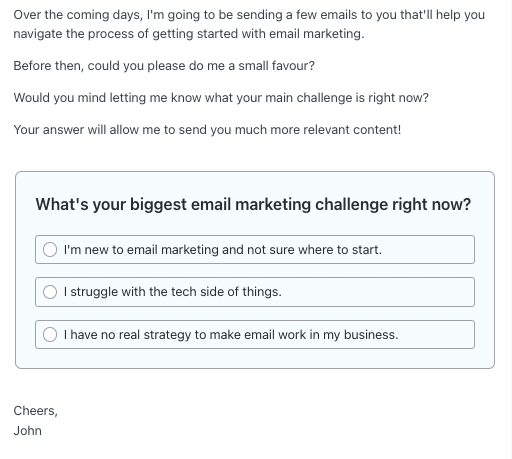Select the "I'm new to email marketing" radio circle

50,250
